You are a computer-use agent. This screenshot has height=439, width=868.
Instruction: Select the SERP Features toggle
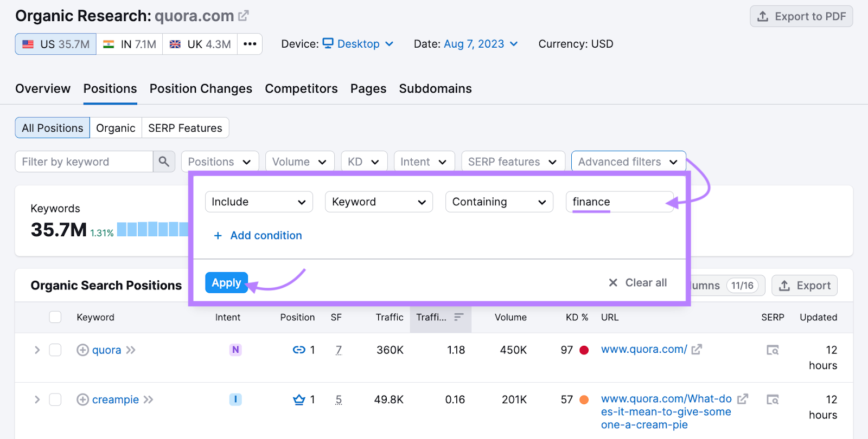pyautogui.click(x=185, y=128)
